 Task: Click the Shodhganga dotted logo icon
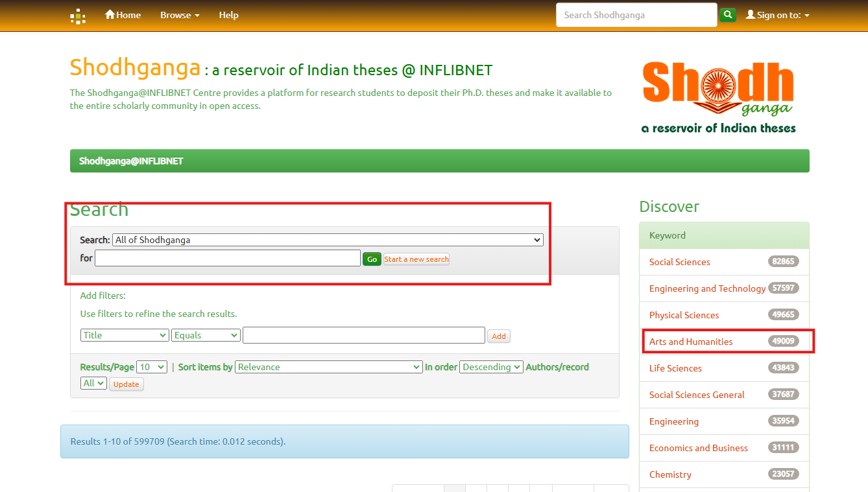coord(78,16)
